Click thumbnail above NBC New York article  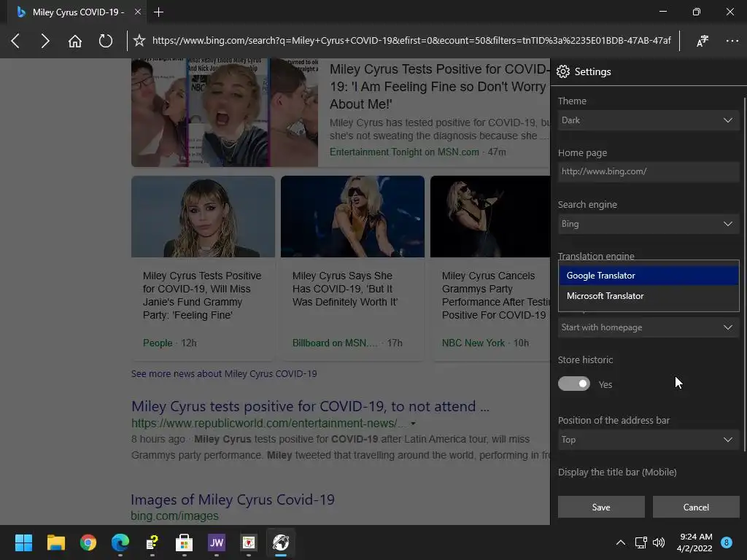(490, 217)
